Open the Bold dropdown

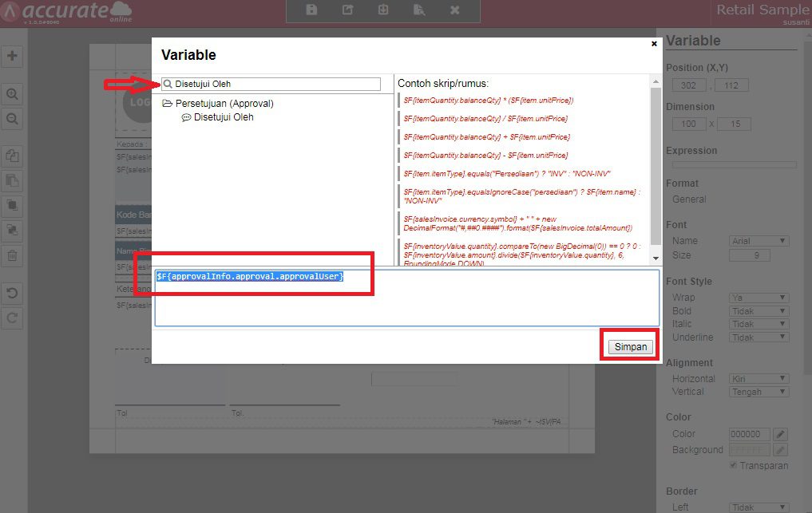(x=759, y=311)
